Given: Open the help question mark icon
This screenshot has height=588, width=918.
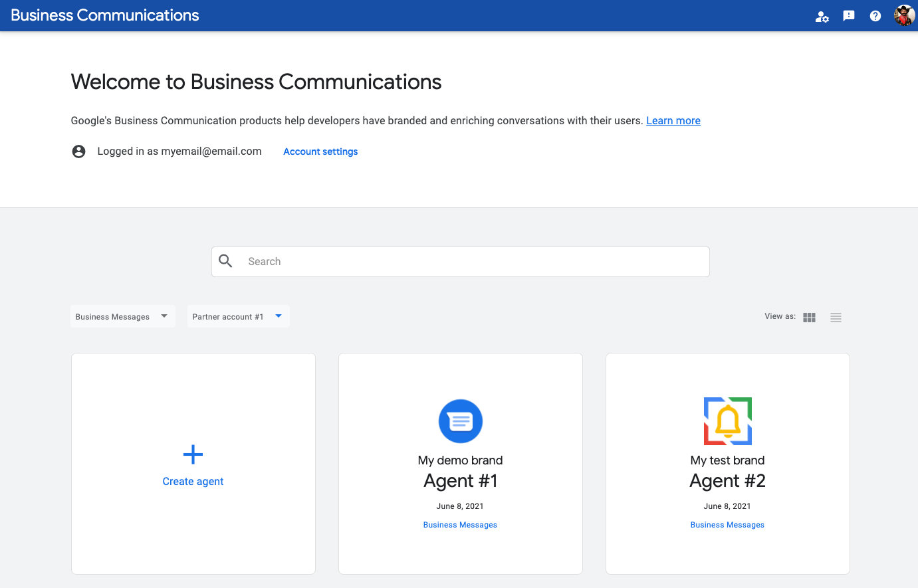Looking at the screenshot, I should pyautogui.click(x=875, y=16).
